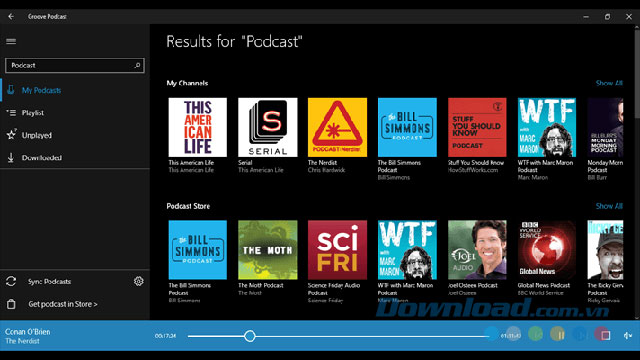
Task: Click the playback seek slider handle
Action: click(x=250, y=336)
